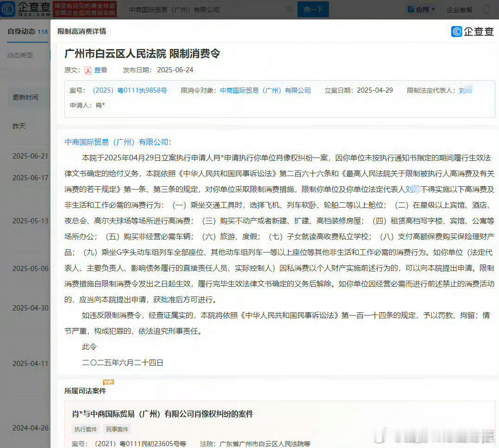Click the VIP badge above 所属司法案件
499x448 pixels.
coord(108,382)
